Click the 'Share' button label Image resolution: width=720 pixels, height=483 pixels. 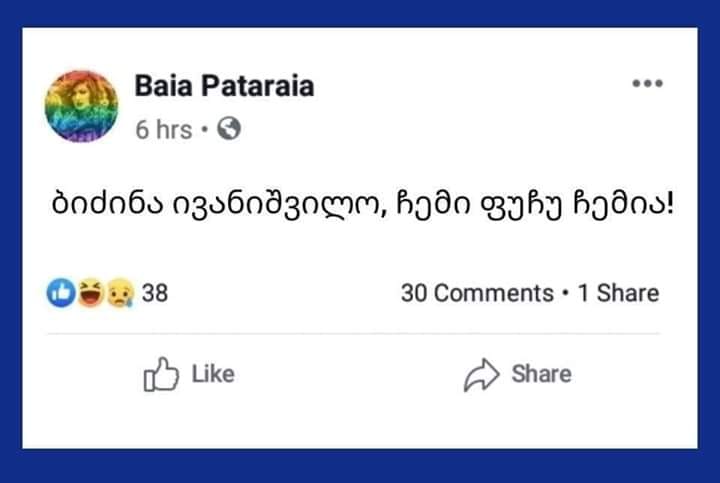(x=541, y=374)
